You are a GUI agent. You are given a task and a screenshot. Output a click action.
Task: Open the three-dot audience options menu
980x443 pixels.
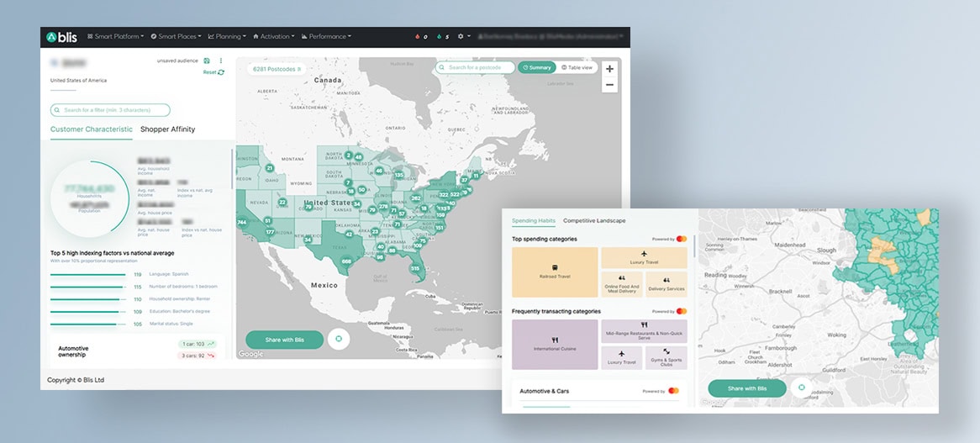tap(221, 61)
